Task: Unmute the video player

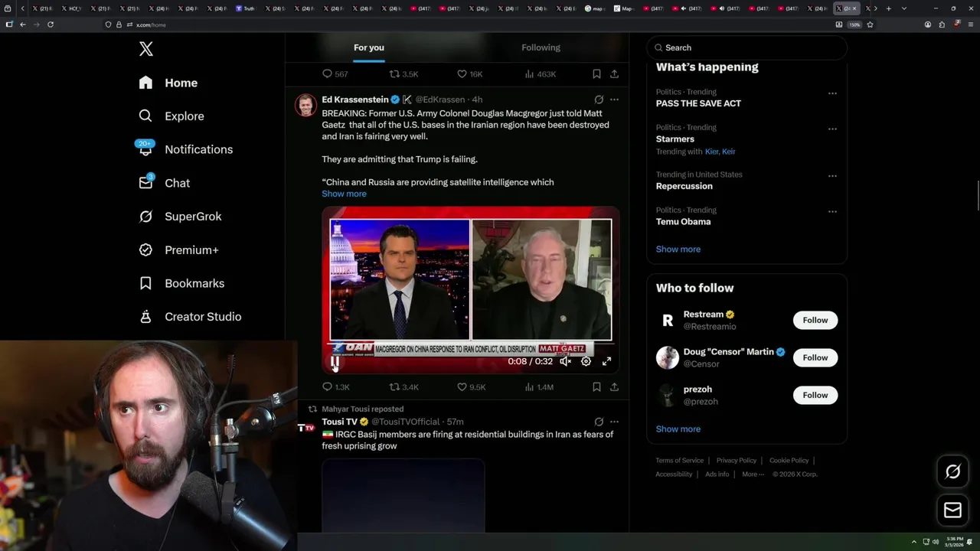Action: point(565,361)
